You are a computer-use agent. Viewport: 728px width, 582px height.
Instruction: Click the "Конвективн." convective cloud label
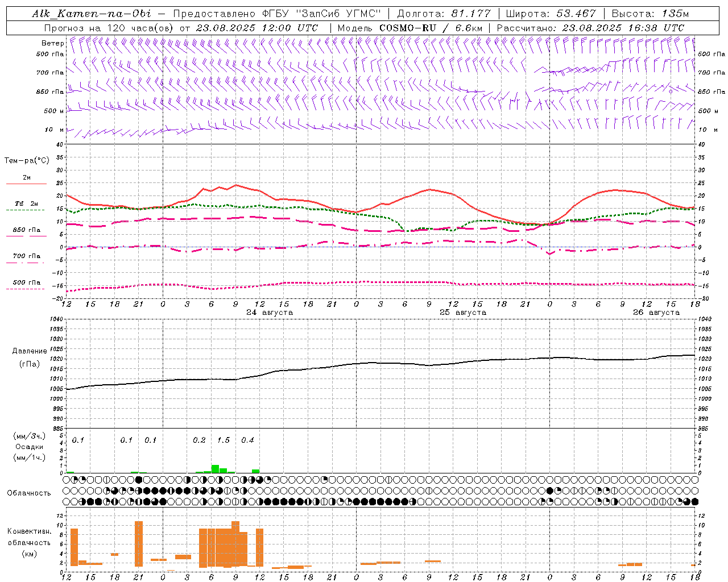pyautogui.click(x=29, y=531)
